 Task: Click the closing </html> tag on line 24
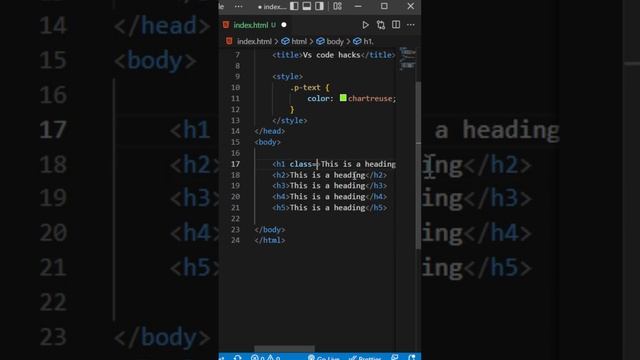pos(269,240)
